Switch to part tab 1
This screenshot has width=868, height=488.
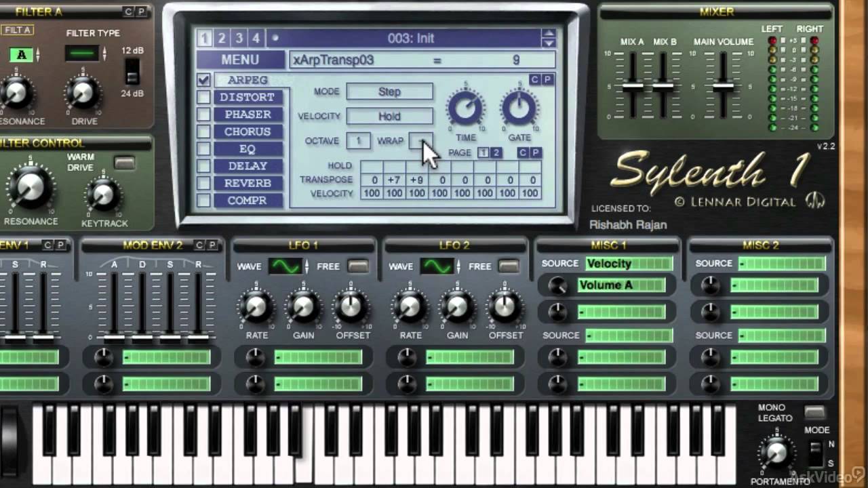point(204,38)
